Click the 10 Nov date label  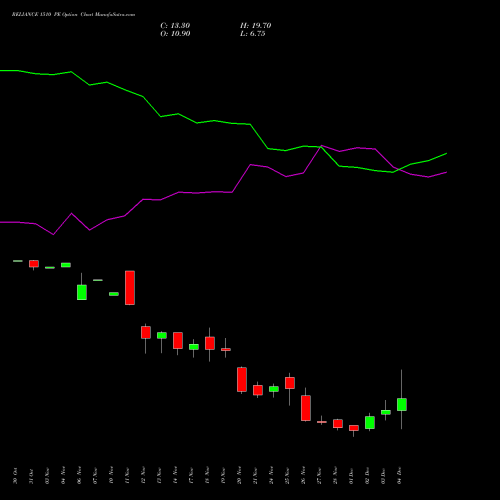coord(111,476)
